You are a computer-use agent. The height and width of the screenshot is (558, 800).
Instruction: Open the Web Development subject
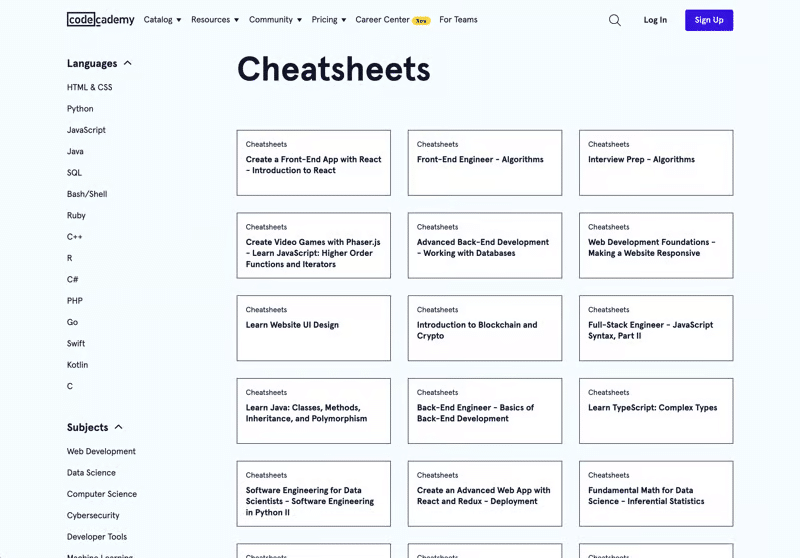coord(101,451)
